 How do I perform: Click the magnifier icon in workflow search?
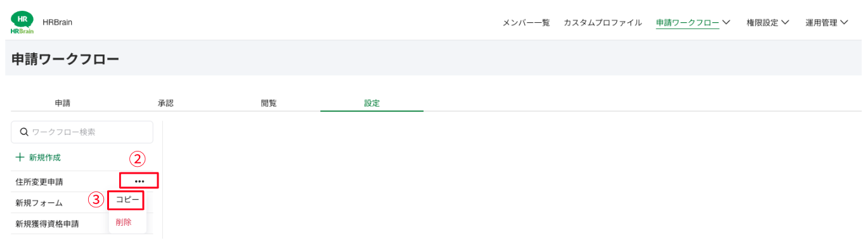pos(25,132)
